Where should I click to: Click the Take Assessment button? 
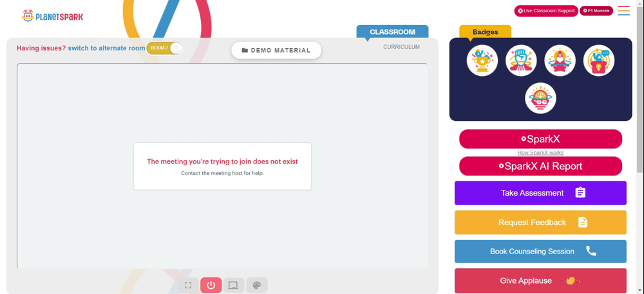540,193
